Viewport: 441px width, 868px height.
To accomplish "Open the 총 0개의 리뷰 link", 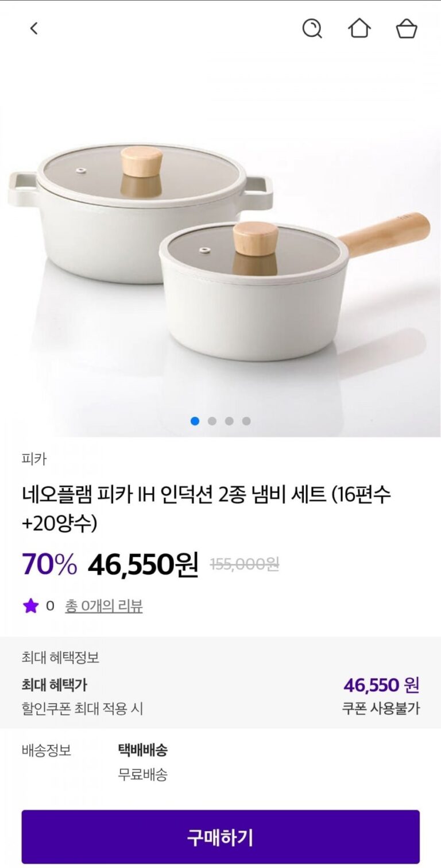I will click(x=103, y=606).
